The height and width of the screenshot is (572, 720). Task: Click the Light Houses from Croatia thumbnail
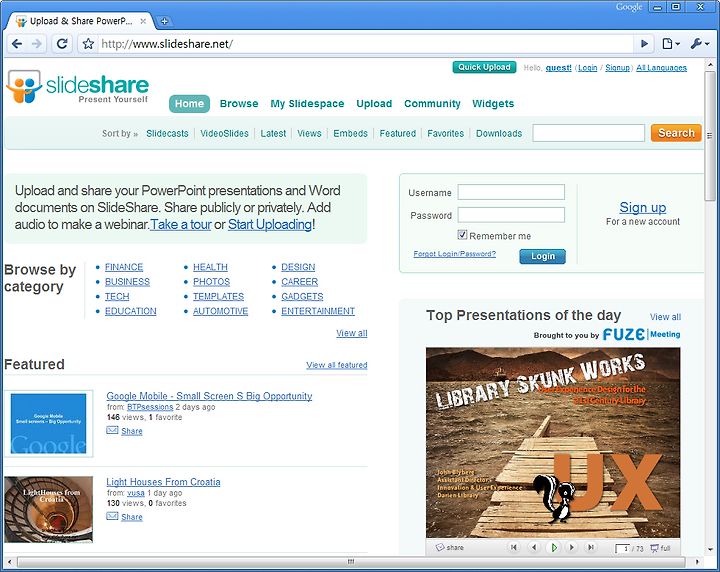click(49, 509)
